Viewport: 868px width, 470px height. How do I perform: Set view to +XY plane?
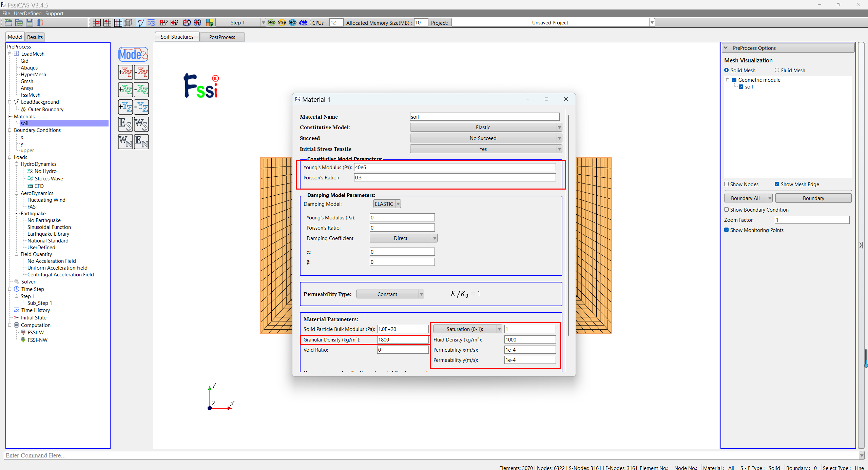[x=126, y=72]
